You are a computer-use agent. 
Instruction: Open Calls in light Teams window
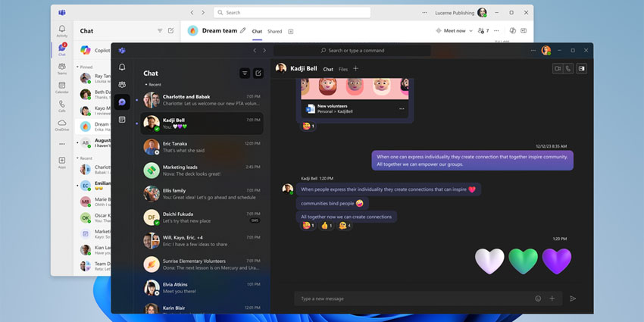pos(62,106)
